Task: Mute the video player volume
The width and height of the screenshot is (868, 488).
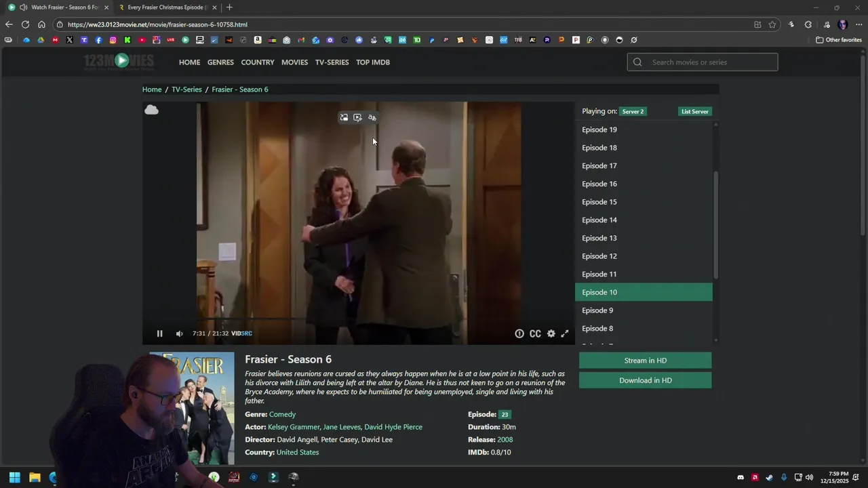Action: tap(179, 333)
